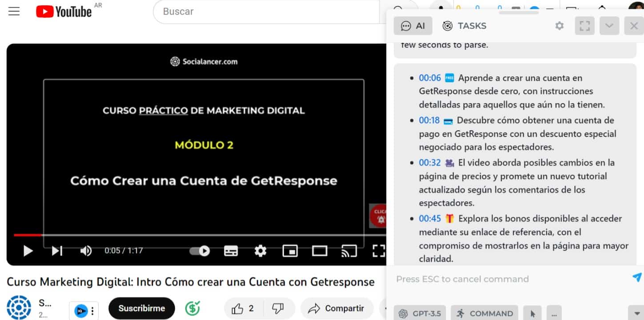Open the player settings gear
The height and width of the screenshot is (320, 644).
[x=260, y=251]
